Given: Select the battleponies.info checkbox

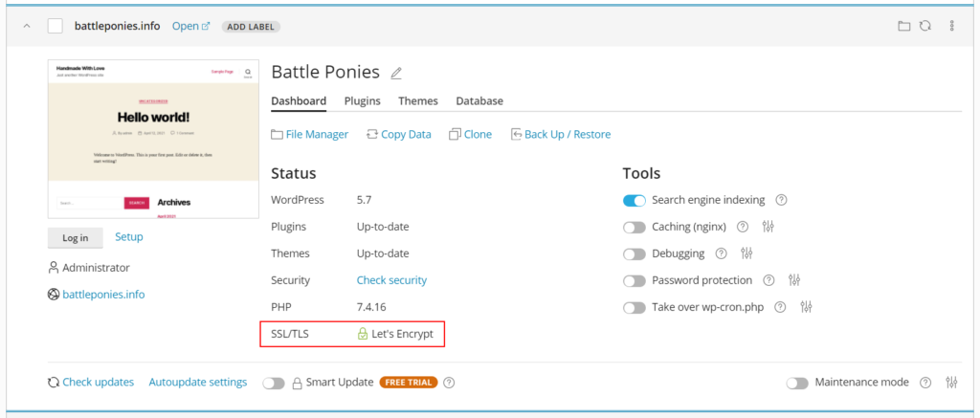Looking at the screenshot, I should coord(55,26).
